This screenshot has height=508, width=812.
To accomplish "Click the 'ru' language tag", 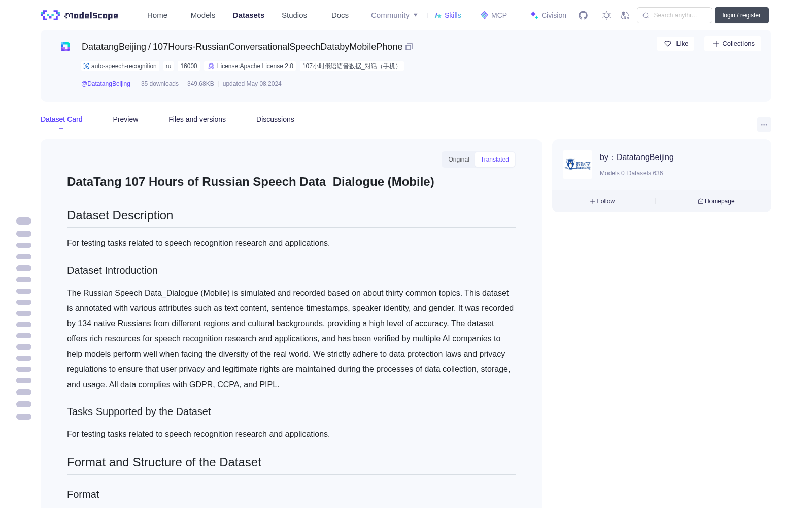I will (168, 66).
